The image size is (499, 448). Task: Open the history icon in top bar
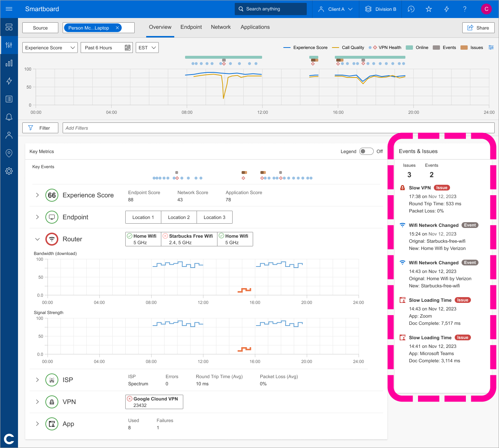(x=411, y=9)
